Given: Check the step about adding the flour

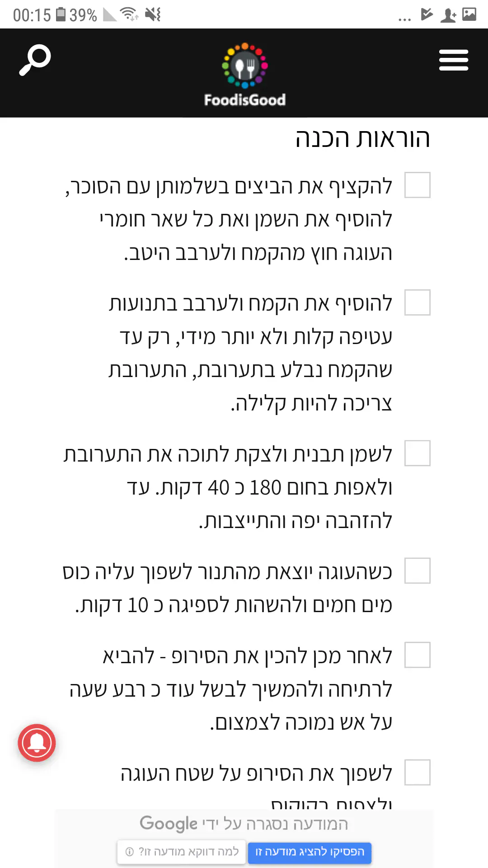Looking at the screenshot, I should click(417, 302).
